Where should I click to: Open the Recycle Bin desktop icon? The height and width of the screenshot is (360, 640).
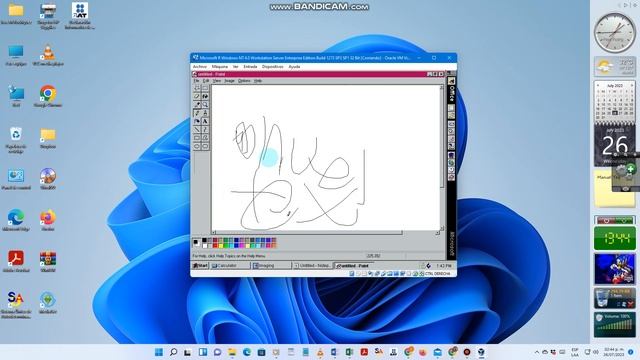point(16,140)
